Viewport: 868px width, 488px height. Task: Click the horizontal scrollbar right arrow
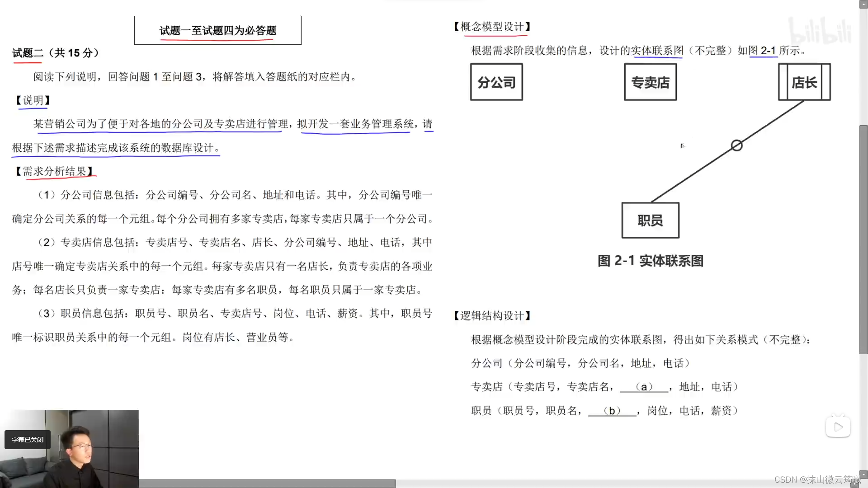(x=854, y=484)
